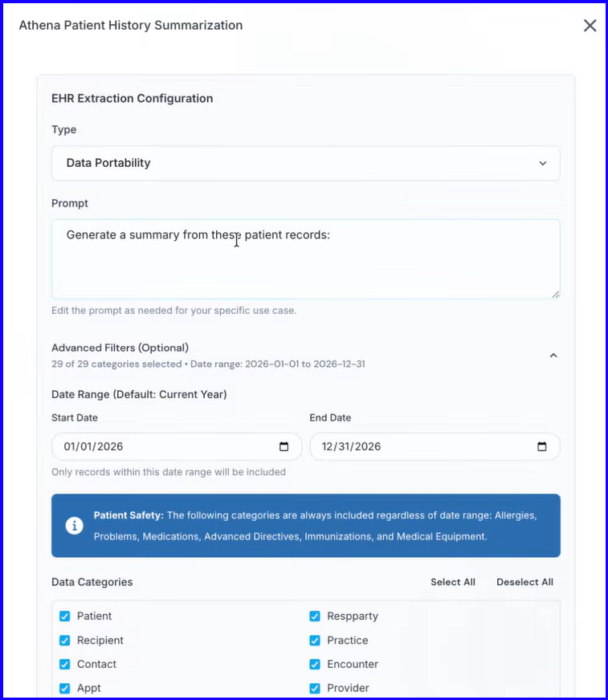Click the Select All button
The height and width of the screenshot is (700, 608).
click(452, 582)
